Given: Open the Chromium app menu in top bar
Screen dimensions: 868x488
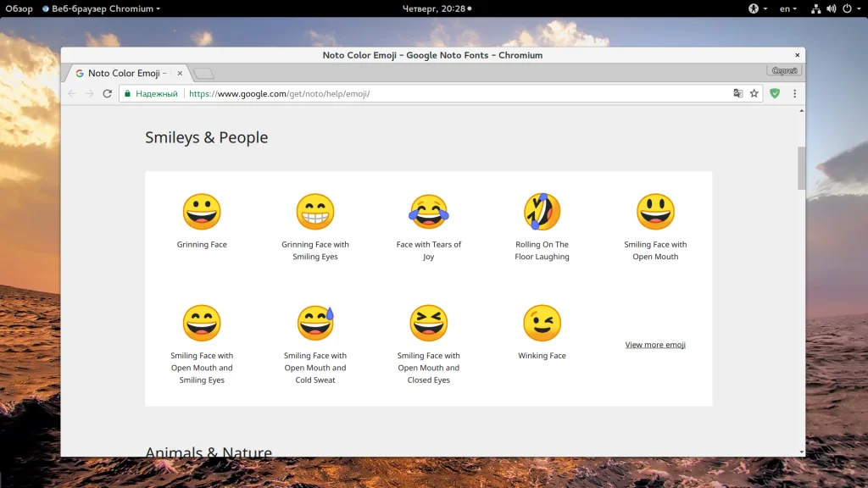Looking at the screenshot, I should pos(101,8).
